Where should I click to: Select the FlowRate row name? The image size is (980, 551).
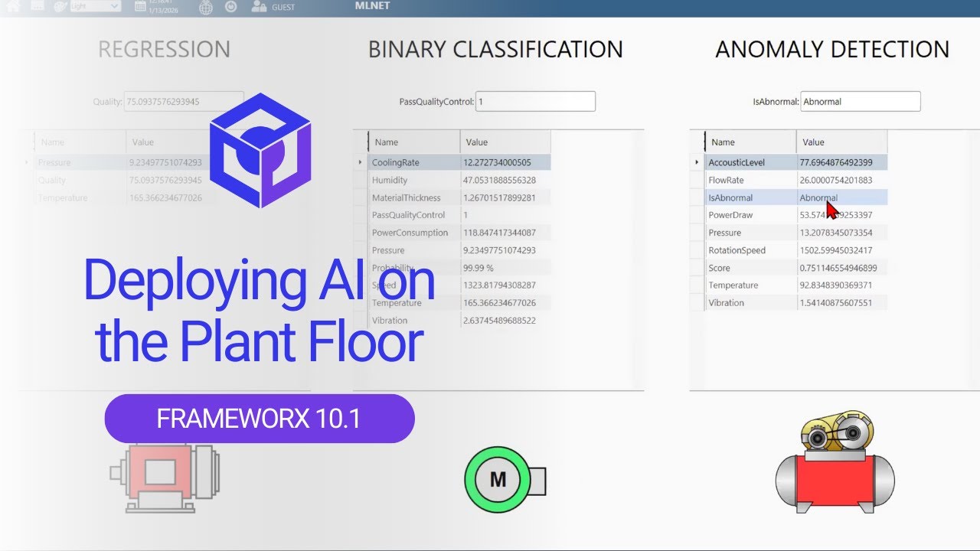[726, 180]
